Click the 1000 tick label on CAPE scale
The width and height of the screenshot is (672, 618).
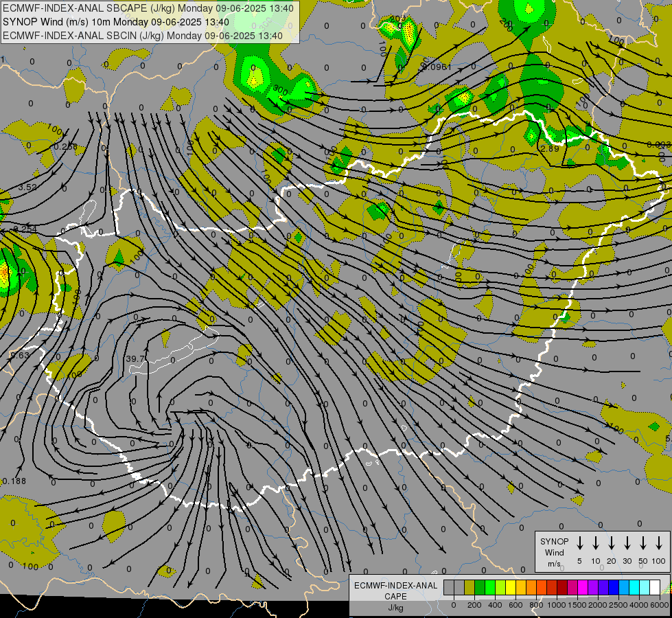(x=556, y=605)
